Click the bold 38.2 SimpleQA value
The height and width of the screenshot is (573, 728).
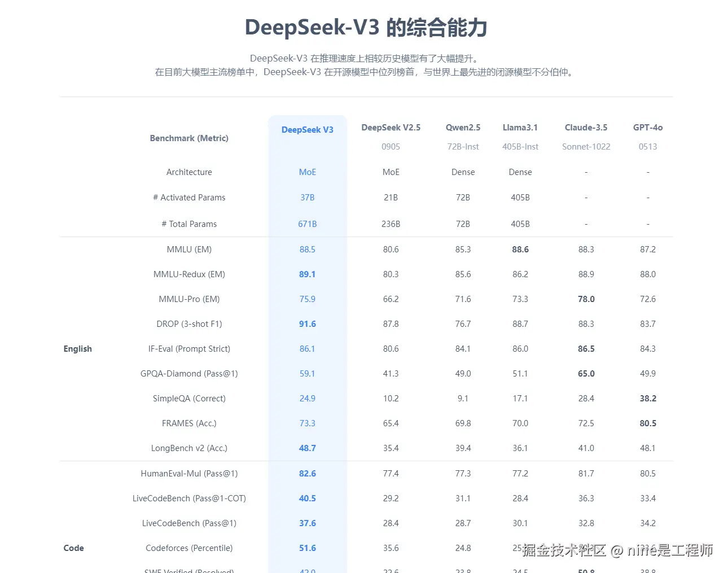(647, 398)
